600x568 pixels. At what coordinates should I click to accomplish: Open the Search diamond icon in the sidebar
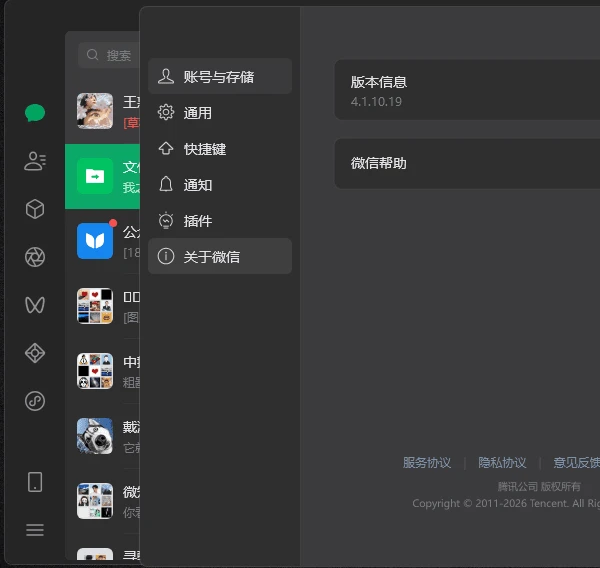tap(35, 353)
